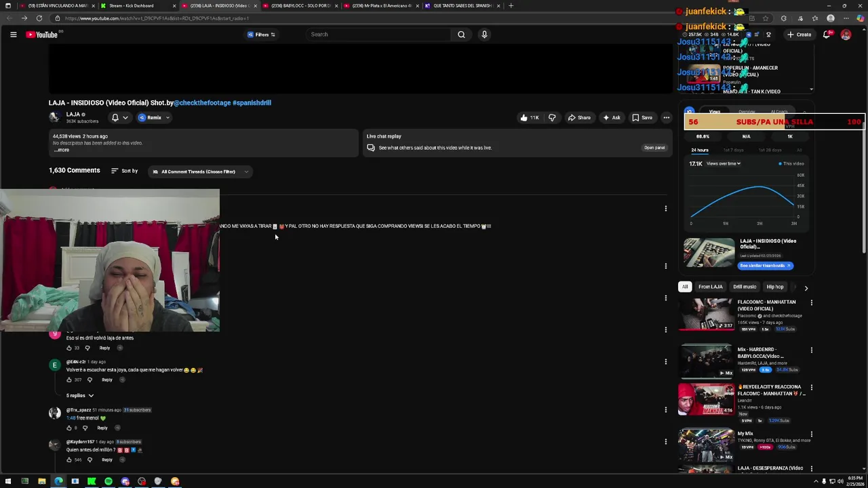The height and width of the screenshot is (488, 868).
Task: Open the account avatar menu
Action: click(846, 35)
